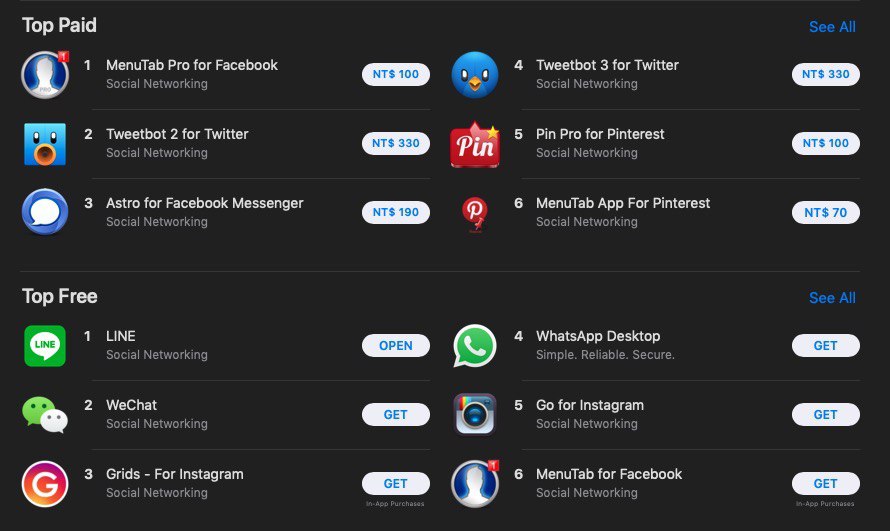The width and height of the screenshot is (890, 531).
Task: Purchase Astro for NT$ 190
Action: (396, 212)
